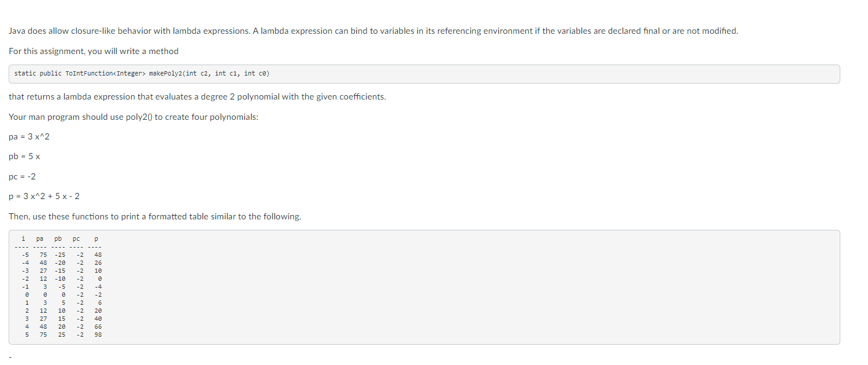This screenshot has width=868, height=365.
Task: Click the 'pc = -2' polynomial line
Action: [x=22, y=176]
